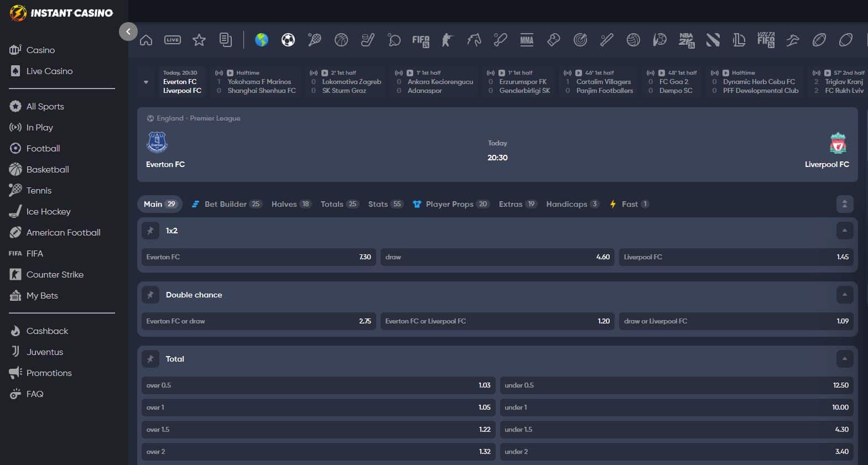Switch to the Main markets tab
This screenshot has height=465, width=868.
160,204
